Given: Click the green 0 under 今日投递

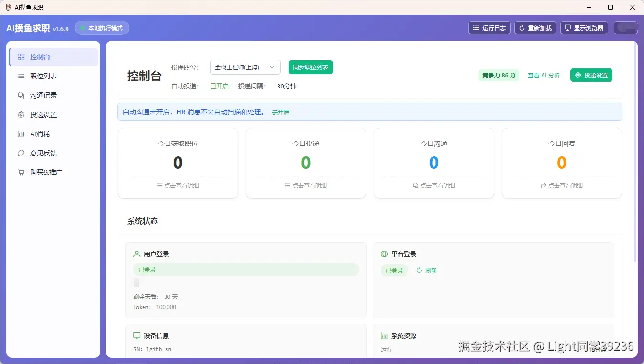Looking at the screenshot, I should 306,163.
